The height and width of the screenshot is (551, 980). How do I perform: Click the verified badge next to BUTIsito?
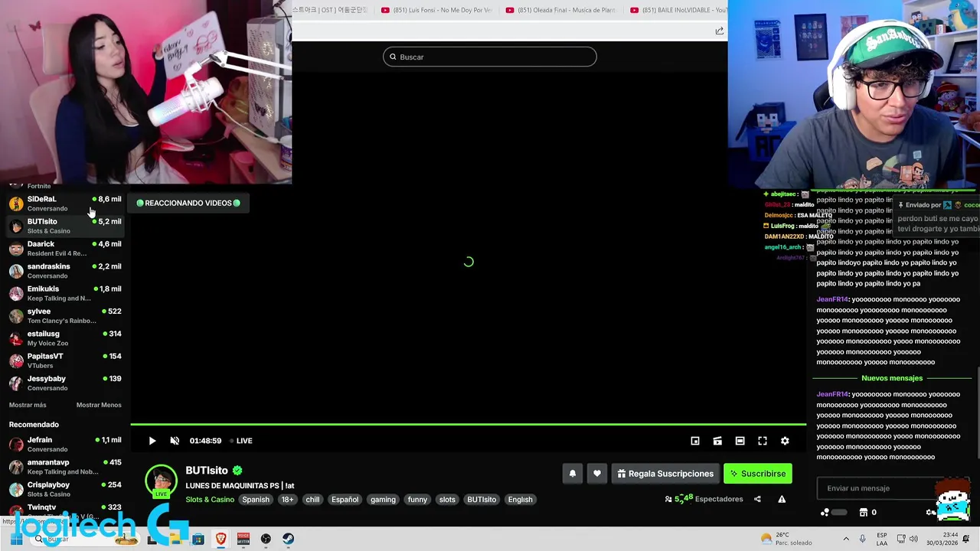237,471
